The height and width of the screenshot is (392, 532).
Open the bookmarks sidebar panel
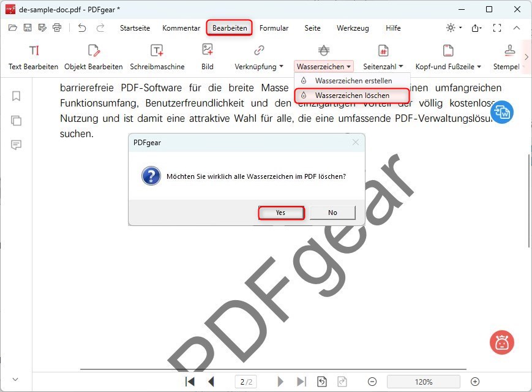pos(15,96)
